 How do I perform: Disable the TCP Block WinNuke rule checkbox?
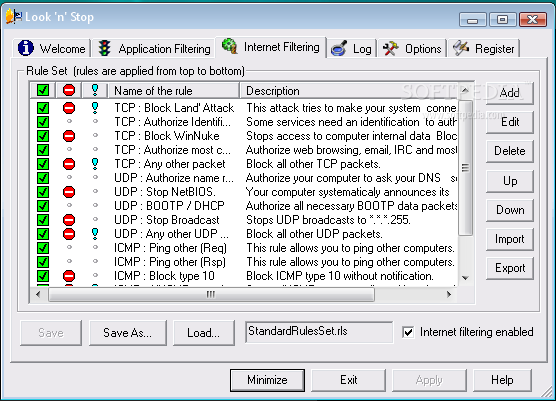pos(43,135)
